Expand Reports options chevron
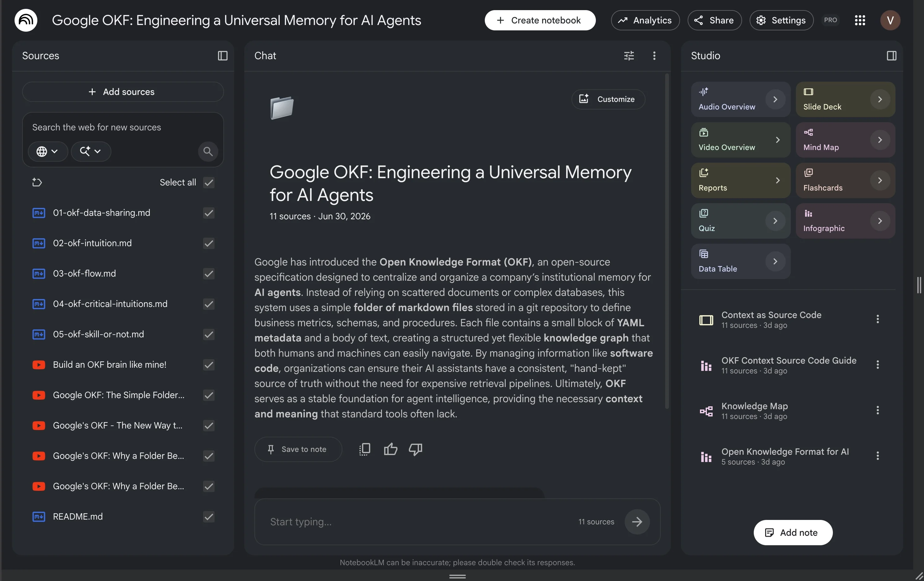924x581 pixels. (777, 180)
